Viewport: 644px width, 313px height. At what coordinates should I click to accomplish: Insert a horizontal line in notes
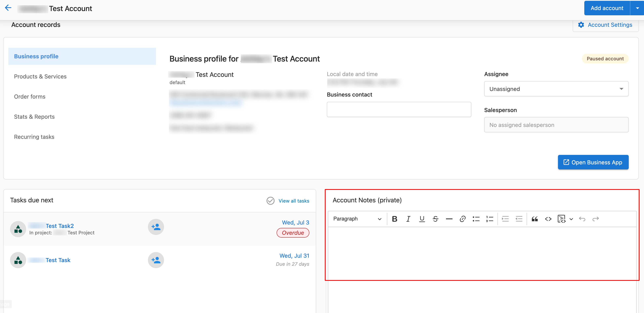[x=449, y=219]
